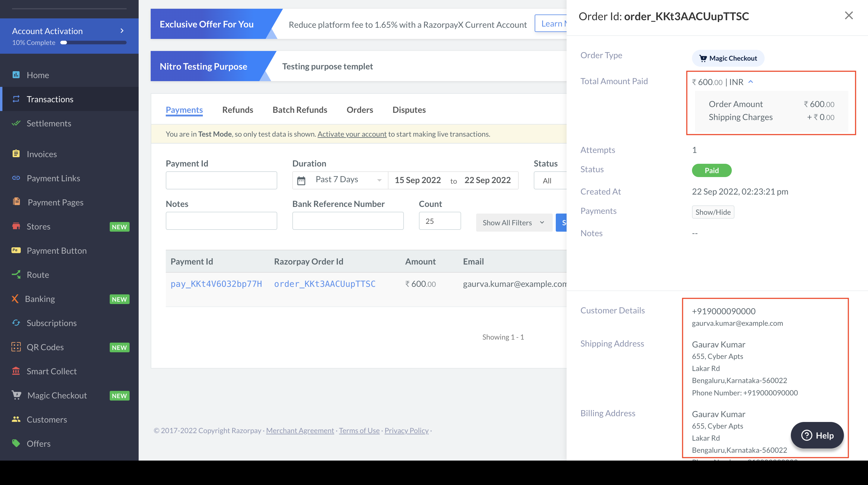Click the Payment Button icon
This screenshot has width=868, height=485.
[16, 250]
